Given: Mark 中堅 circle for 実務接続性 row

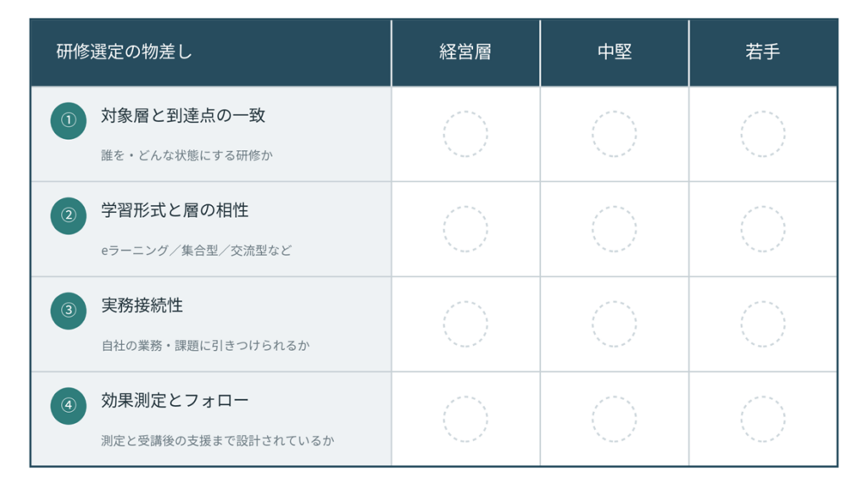Looking at the screenshot, I should tap(614, 324).
